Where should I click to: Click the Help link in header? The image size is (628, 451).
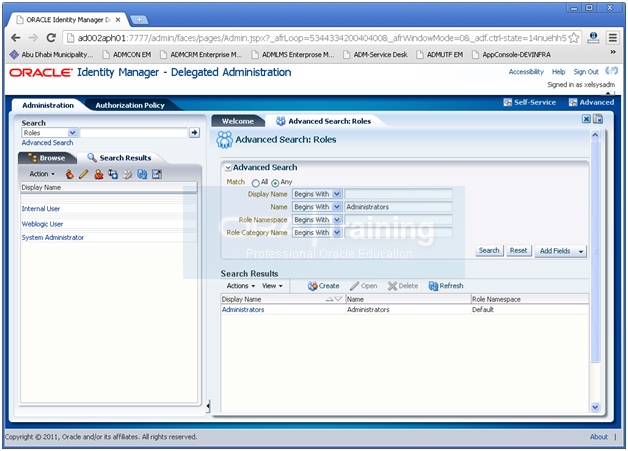[x=558, y=72]
